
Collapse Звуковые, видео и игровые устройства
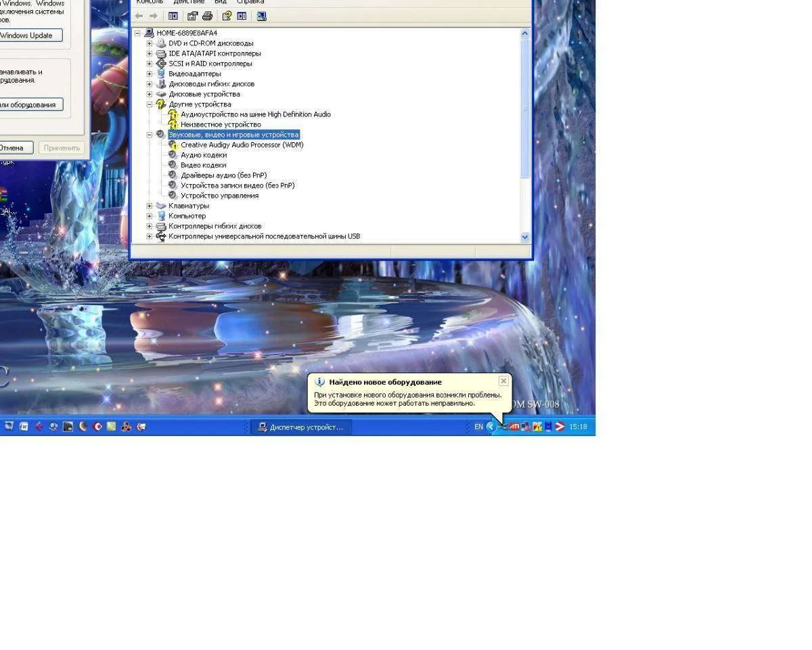click(150, 135)
